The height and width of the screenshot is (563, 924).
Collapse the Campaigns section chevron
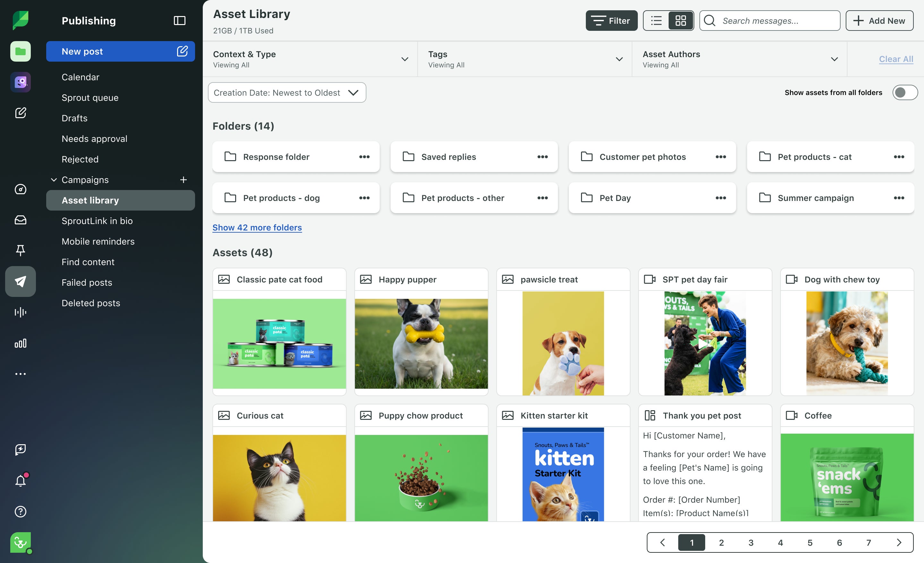pyautogui.click(x=54, y=180)
